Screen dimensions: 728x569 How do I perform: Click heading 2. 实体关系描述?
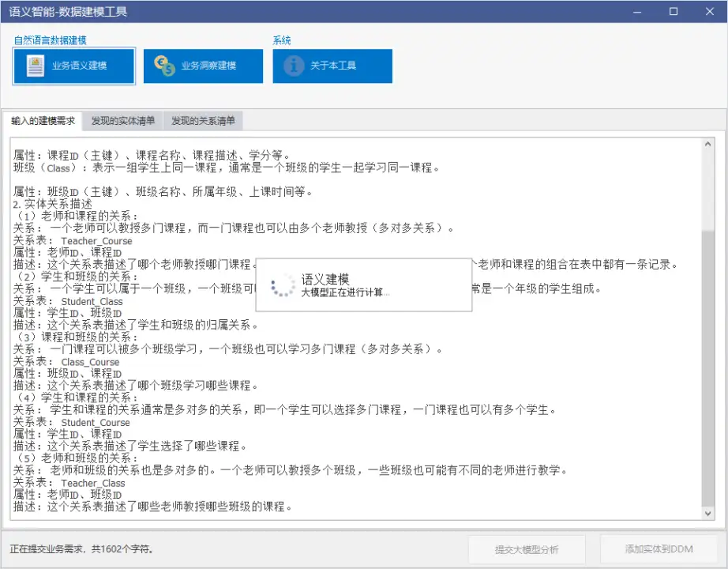coord(52,204)
